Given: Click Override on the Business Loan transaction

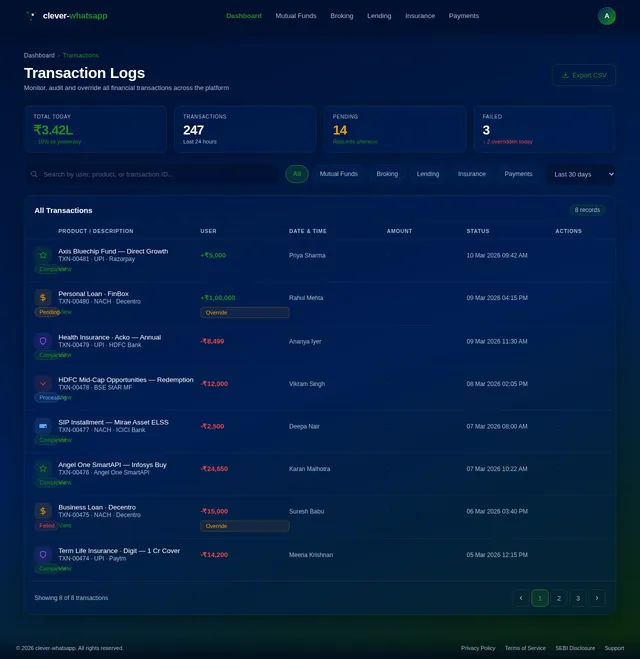Looking at the screenshot, I should tap(244, 525).
